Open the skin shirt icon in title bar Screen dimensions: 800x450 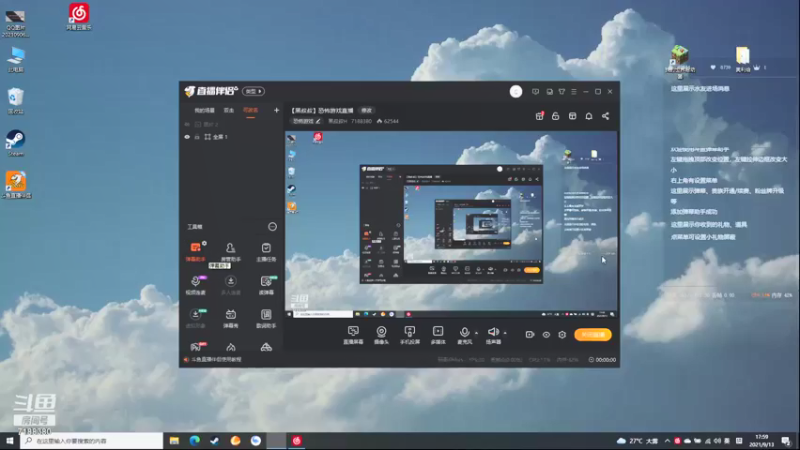point(562,91)
